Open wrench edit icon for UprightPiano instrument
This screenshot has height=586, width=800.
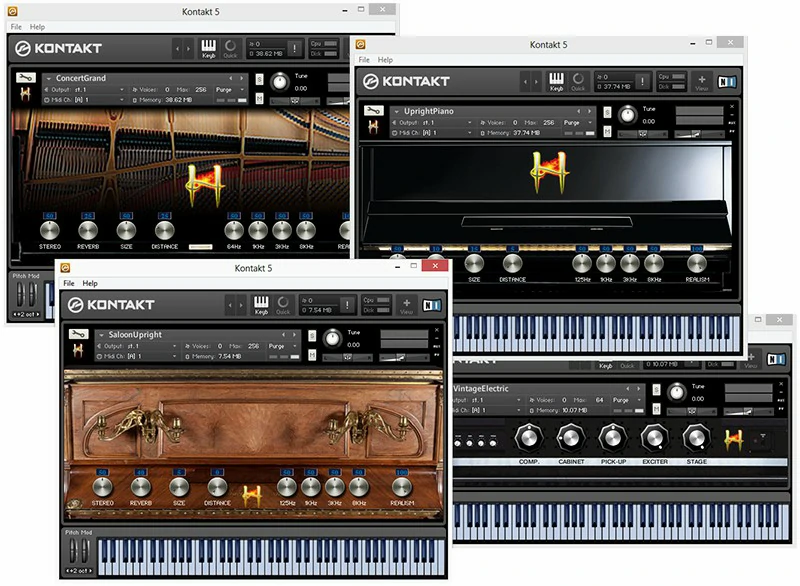373,111
